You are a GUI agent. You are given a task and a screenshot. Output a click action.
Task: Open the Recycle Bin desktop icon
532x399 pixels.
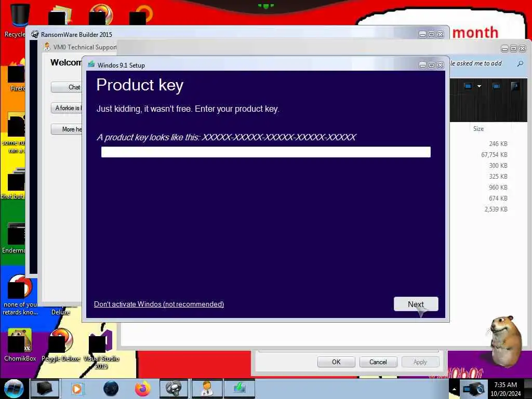click(15, 19)
